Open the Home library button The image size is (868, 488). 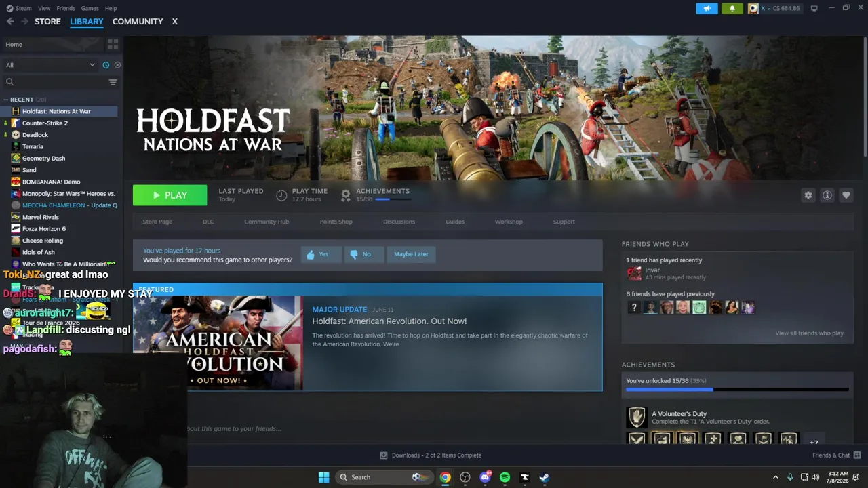tap(53, 44)
